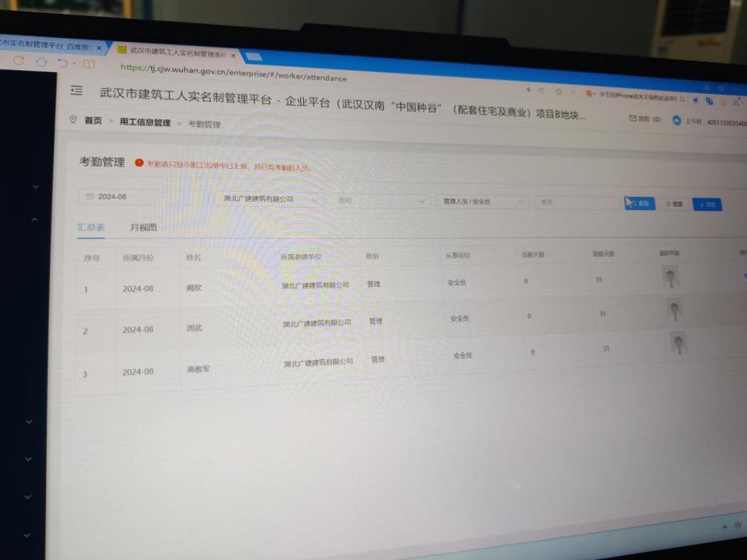Close the 武汉市建筑工人实名制管理系统 browser tab
The image size is (747, 560).
[x=234, y=56]
